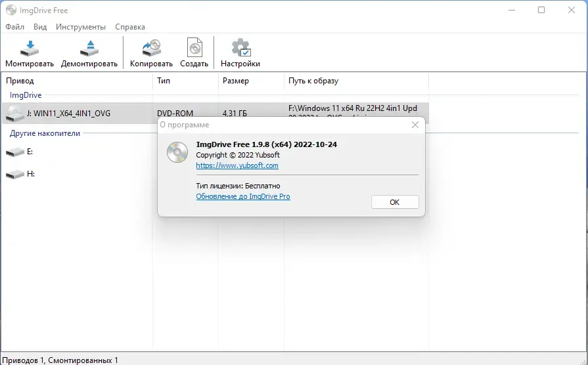
Task: Click the Создать image icon
Action: coord(194,48)
